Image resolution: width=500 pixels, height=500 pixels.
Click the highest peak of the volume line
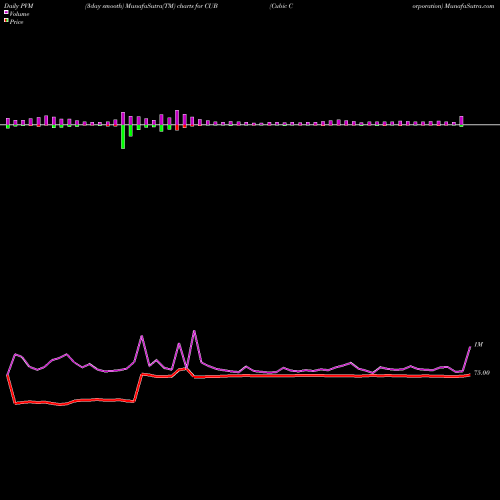(194, 331)
